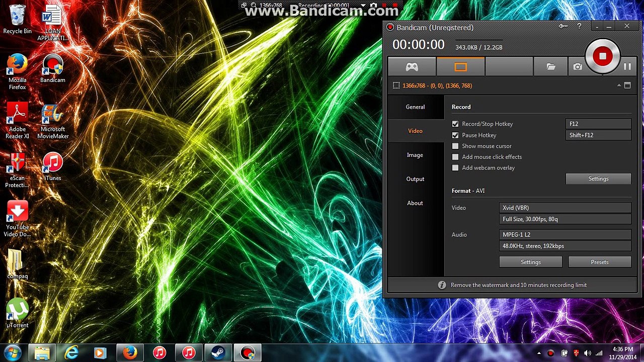Switch to Firefox on the taskbar
The image size is (644, 362).
(130, 353)
